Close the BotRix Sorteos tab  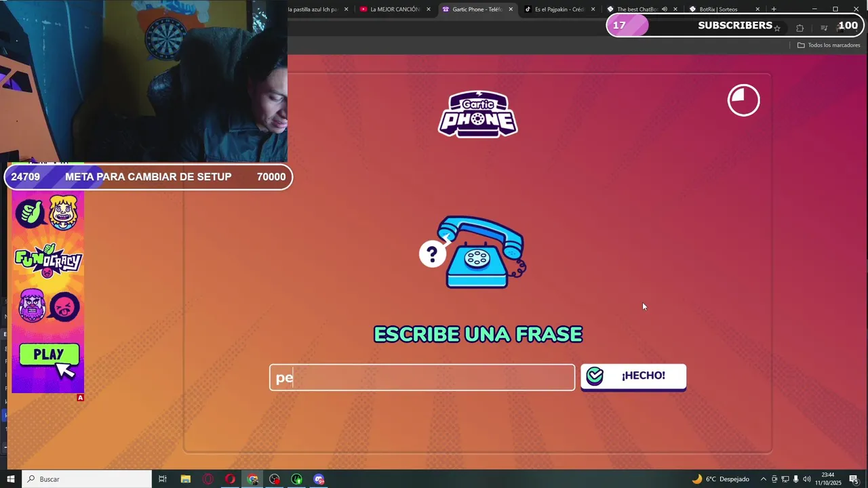point(757,9)
